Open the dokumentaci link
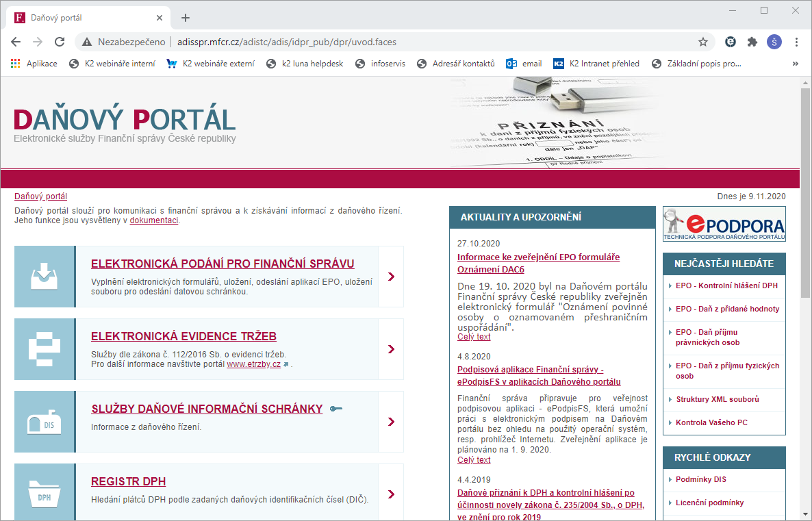Viewport: 812px width, 521px height. tap(154, 220)
